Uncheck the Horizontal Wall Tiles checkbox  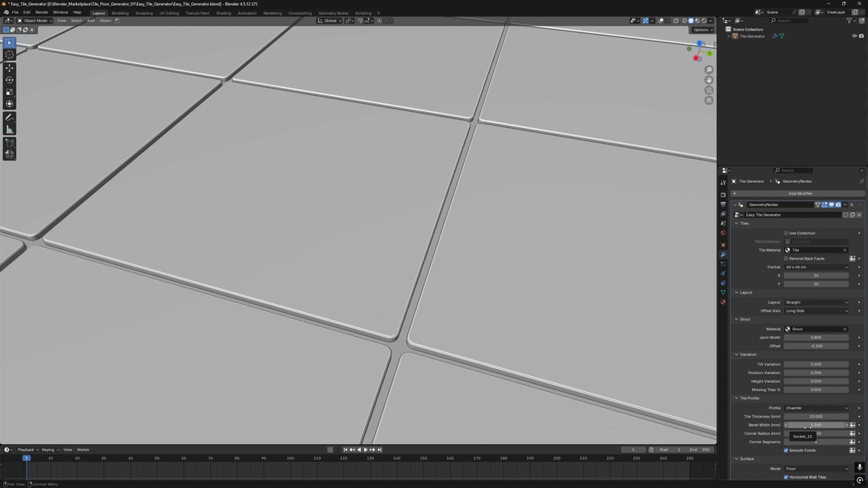(787, 477)
